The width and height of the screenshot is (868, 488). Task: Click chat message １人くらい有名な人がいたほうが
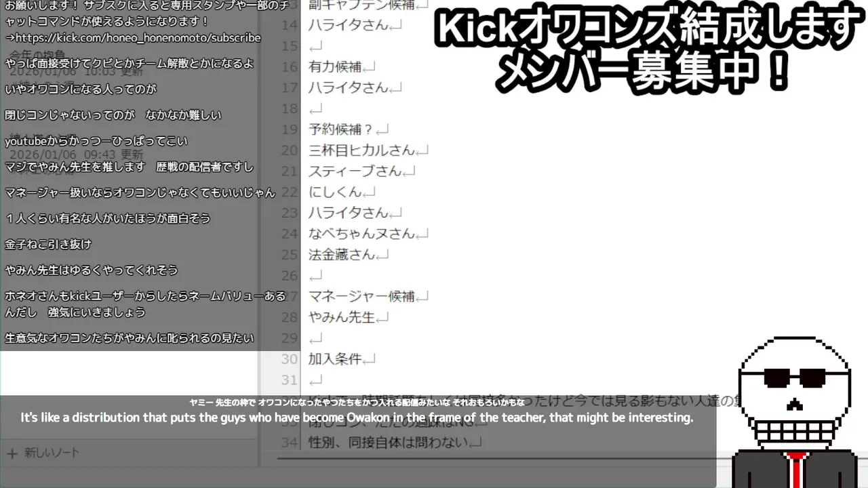pos(108,218)
